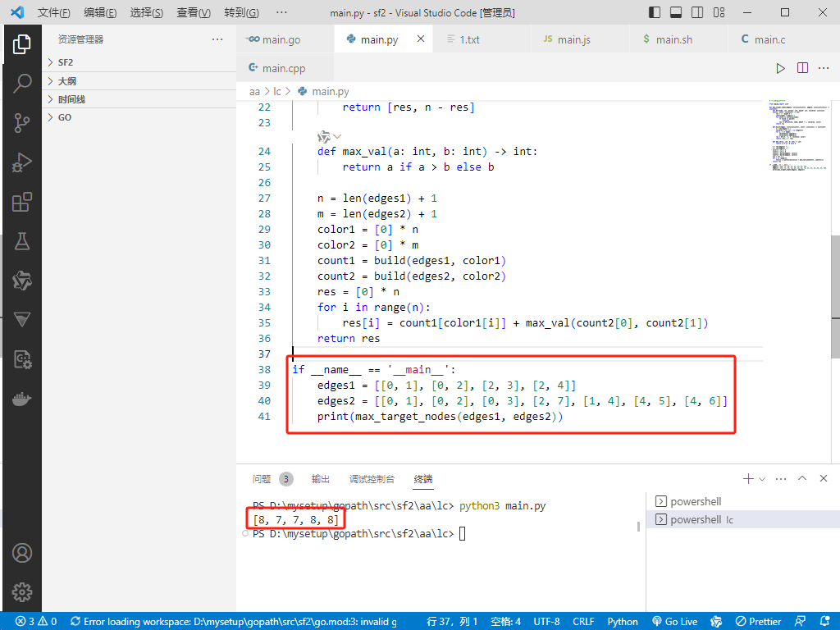Split the editor to the right
The image size is (840, 630).
click(802, 68)
